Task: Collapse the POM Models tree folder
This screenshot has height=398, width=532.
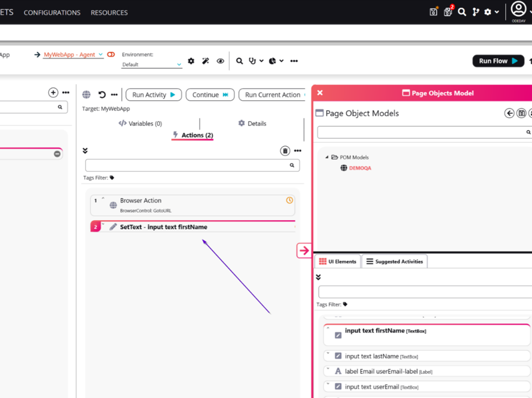Action: (x=327, y=158)
